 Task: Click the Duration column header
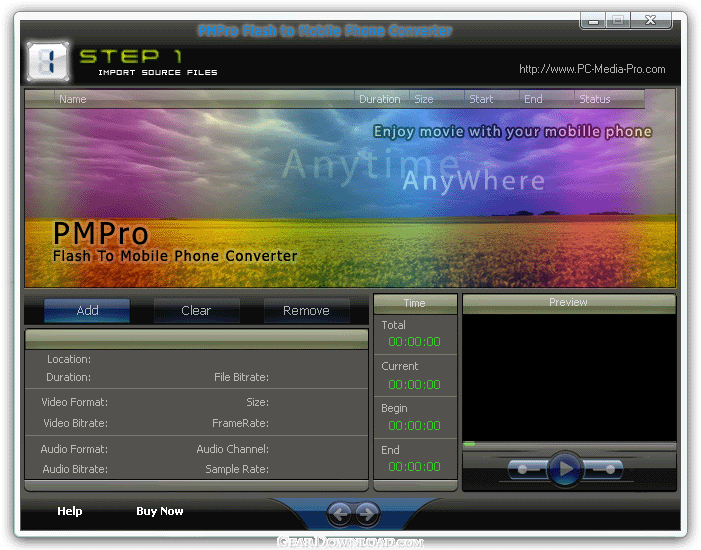381,99
